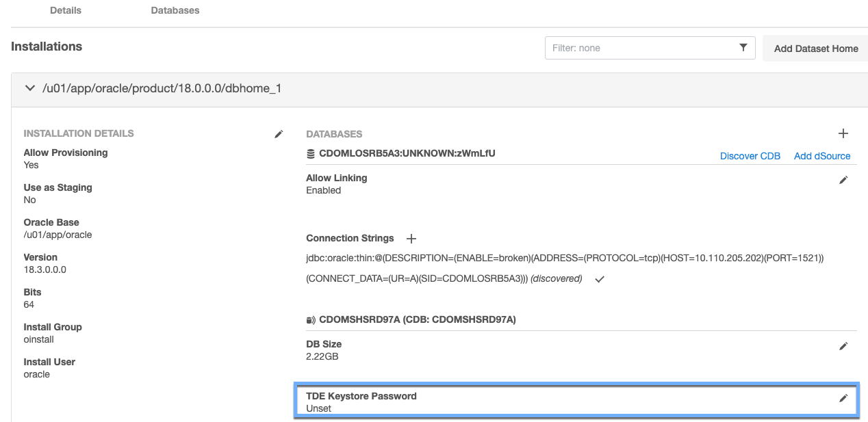Click the /u01/app/oracle/product/18.0.0.0/dbhome_1 header
This screenshot has height=422, width=868.
(x=162, y=89)
